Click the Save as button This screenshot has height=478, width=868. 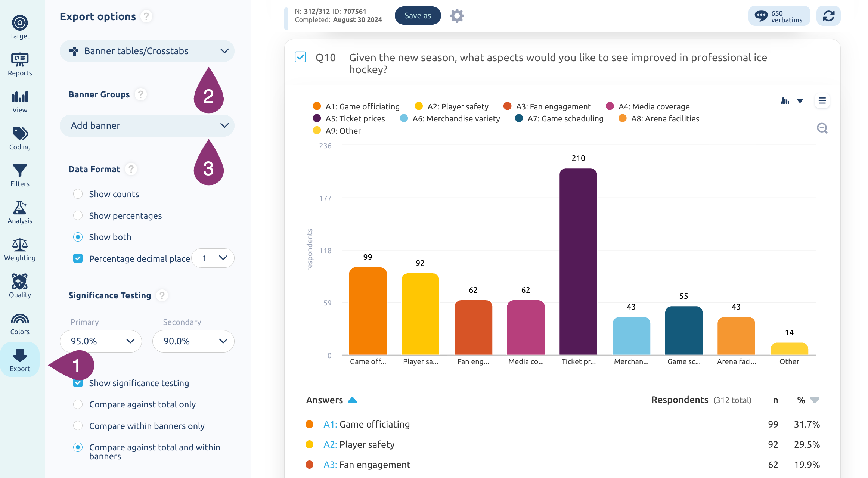(x=418, y=16)
